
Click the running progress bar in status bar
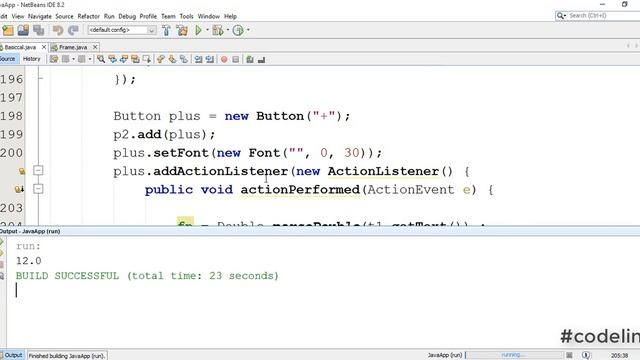pyautogui.click(x=514, y=355)
